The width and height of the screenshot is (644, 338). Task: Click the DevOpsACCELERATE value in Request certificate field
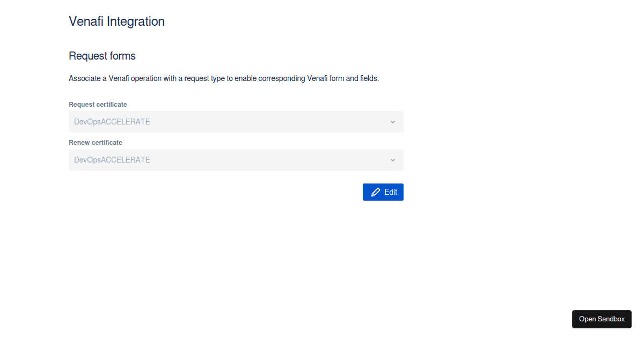pos(112,121)
